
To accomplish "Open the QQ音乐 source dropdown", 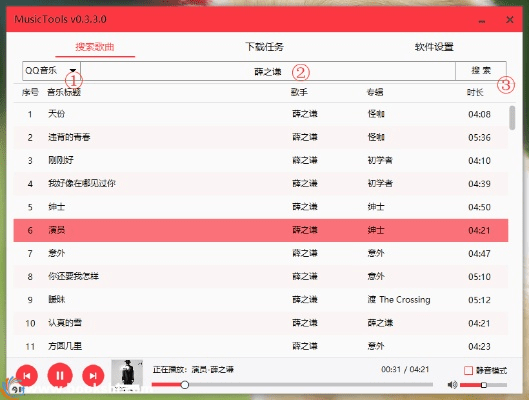I will tap(51, 70).
